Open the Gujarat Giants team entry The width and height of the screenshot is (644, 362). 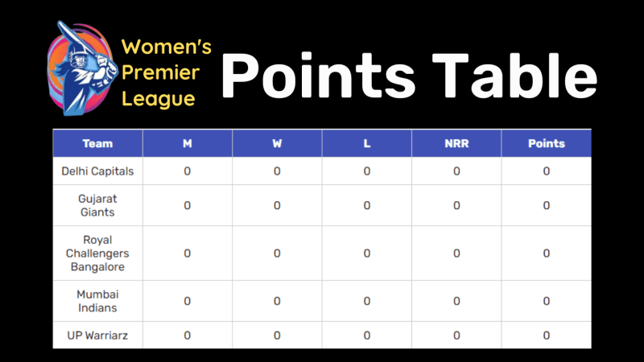pyautogui.click(x=97, y=205)
